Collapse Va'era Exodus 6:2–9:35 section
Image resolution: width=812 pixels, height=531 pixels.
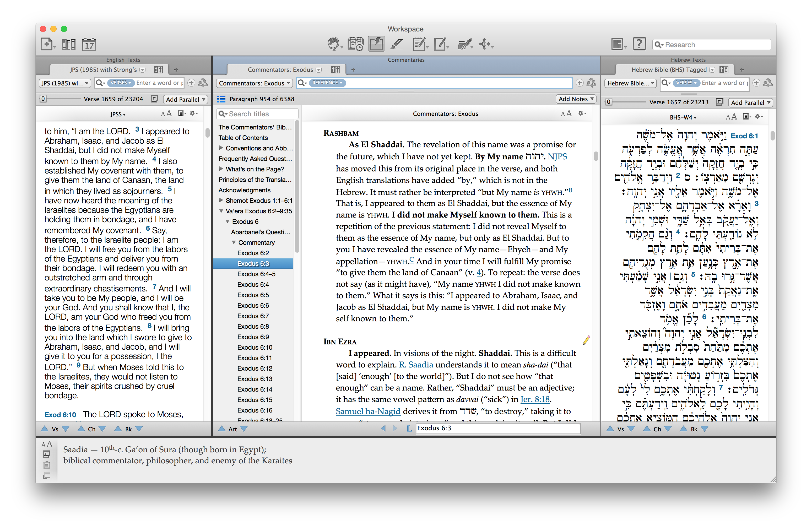(221, 211)
